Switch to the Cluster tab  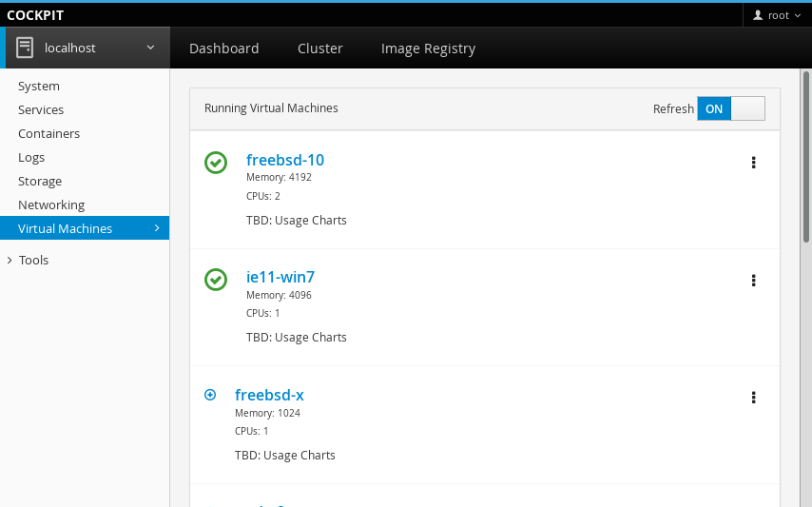[x=319, y=49]
